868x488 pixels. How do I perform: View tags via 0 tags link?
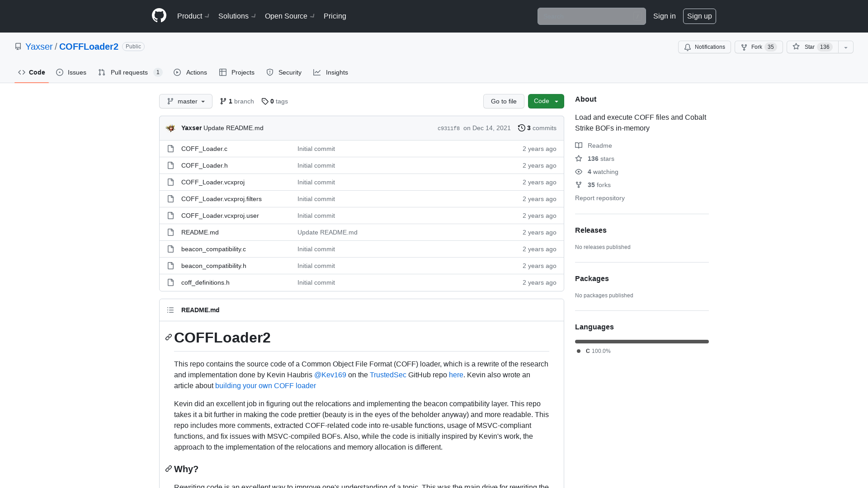[275, 101]
